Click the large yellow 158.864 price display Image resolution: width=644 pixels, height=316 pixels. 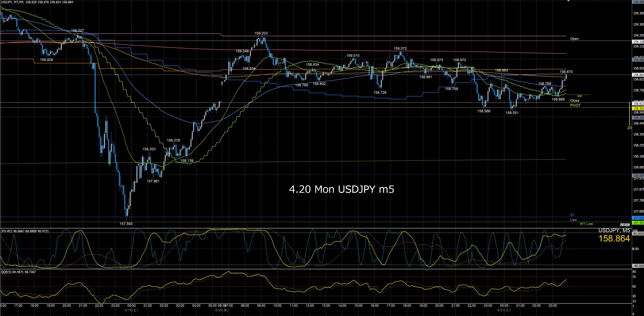pyautogui.click(x=614, y=239)
